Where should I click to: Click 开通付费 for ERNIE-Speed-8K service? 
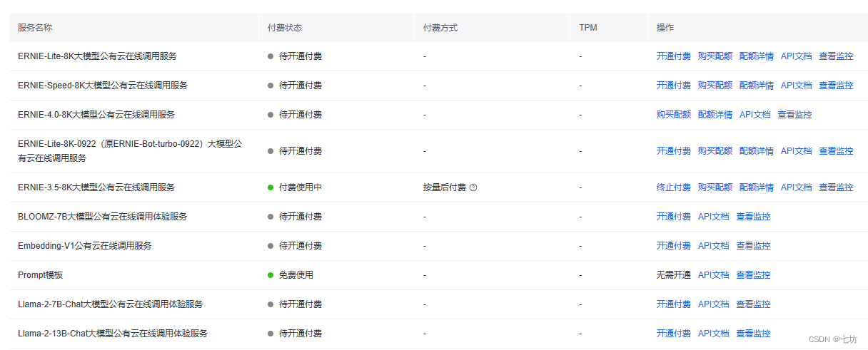coord(674,86)
